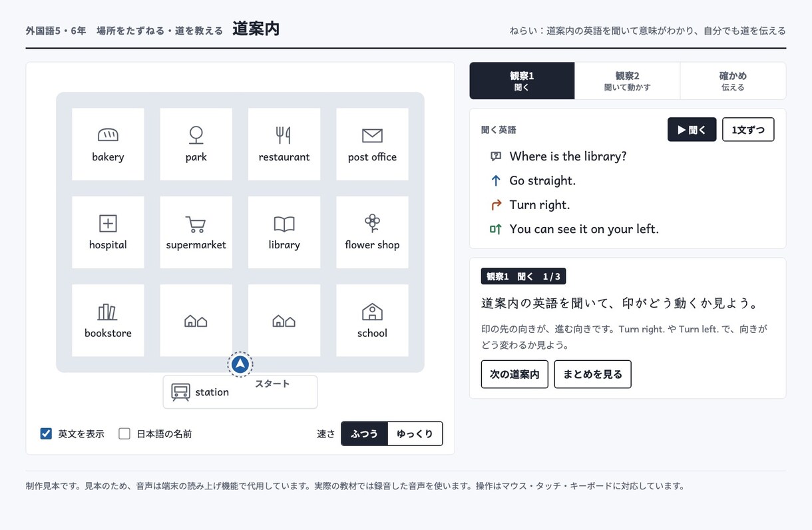Click the blue straight arrow icon
The width and height of the screenshot is (812, 530).
pyautogui.click(x=495, y=180)
